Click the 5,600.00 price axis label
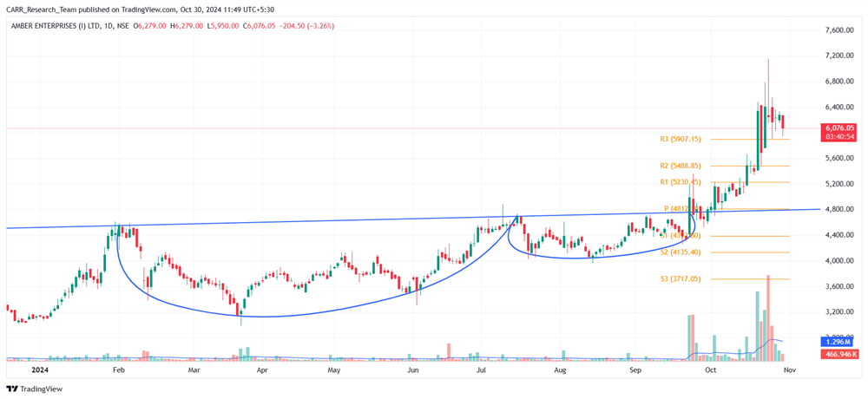868x399 pixels. pyautogui.click(x=839, y=158)
